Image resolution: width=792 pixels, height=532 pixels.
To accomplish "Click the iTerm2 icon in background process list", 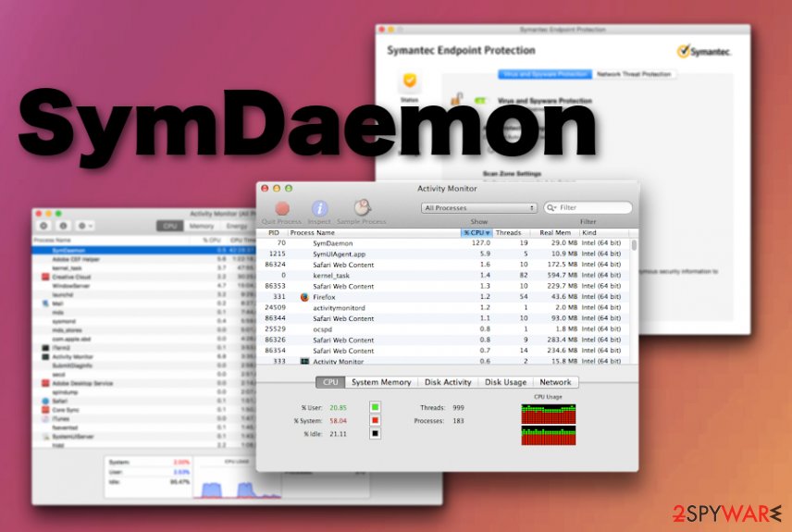I will (x=45, y=348).
